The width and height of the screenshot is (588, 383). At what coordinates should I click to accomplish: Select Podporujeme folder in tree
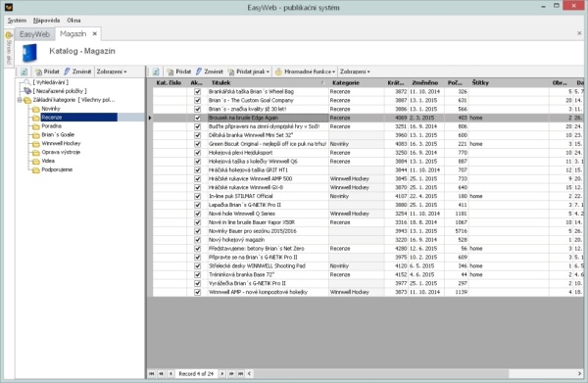pos(57,169)
